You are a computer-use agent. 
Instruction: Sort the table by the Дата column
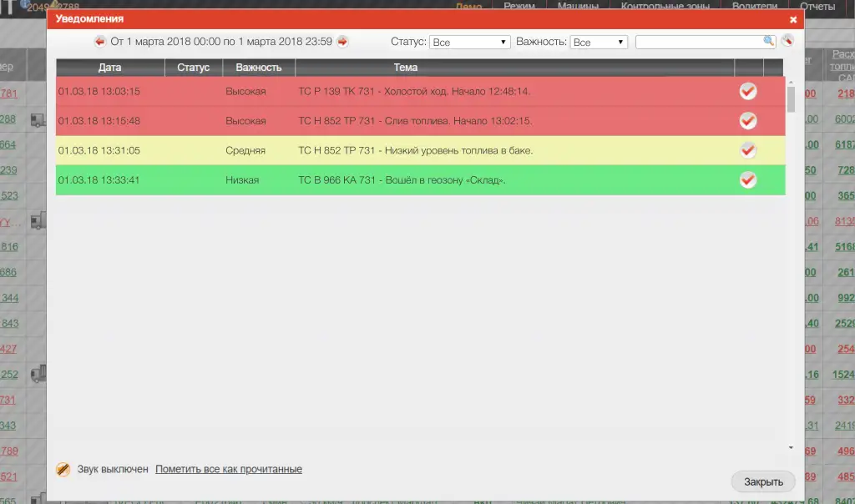point(109,68)
